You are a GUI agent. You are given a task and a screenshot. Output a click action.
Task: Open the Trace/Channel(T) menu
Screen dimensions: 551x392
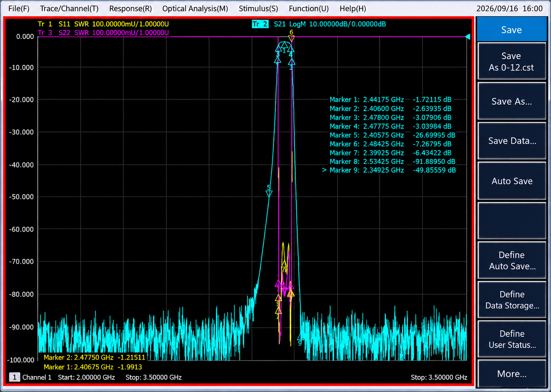[x=69, y=9]
